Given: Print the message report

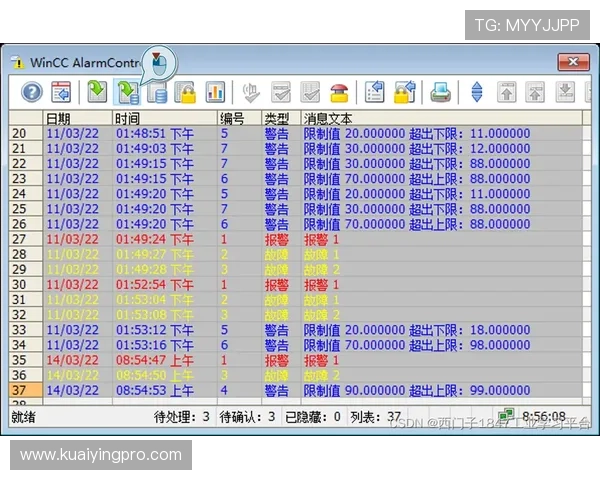Looking at the screenshot, I should click(440, 92).
